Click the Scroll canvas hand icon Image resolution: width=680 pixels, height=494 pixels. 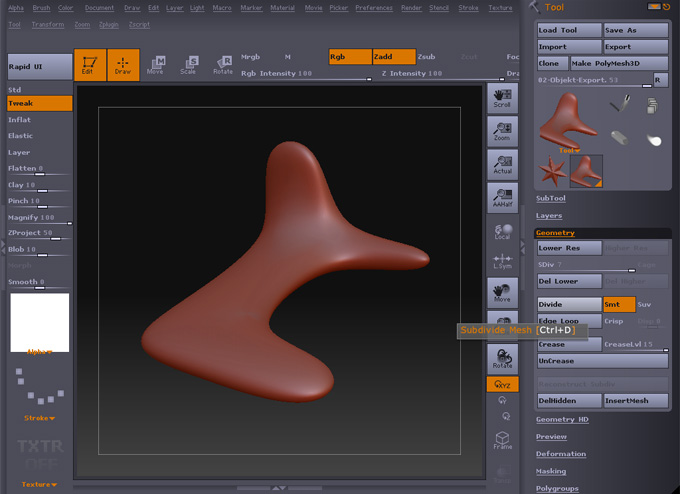pyautogui.click(x=502, y=98)
